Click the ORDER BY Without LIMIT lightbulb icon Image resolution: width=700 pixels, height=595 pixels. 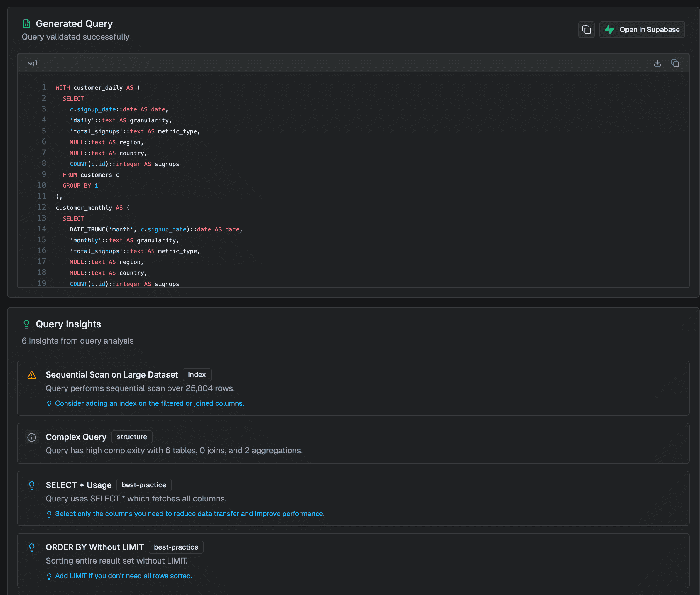point(32,547)
